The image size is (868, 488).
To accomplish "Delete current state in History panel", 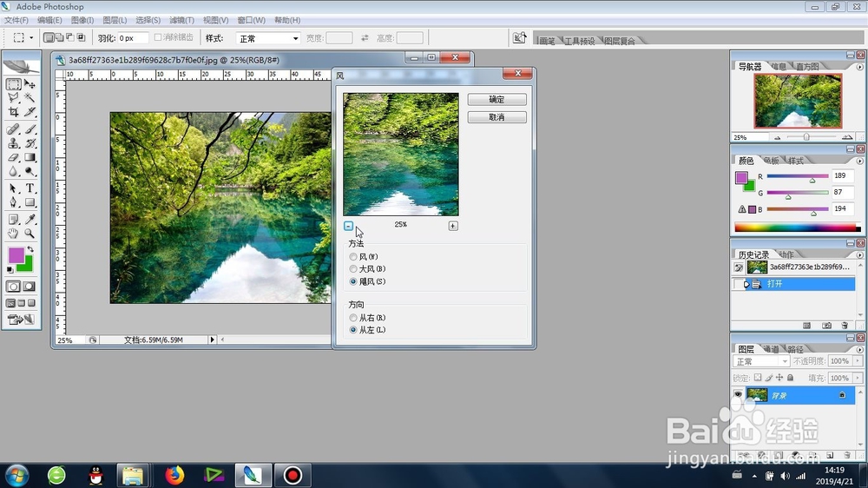I will (x=845, y=326).
